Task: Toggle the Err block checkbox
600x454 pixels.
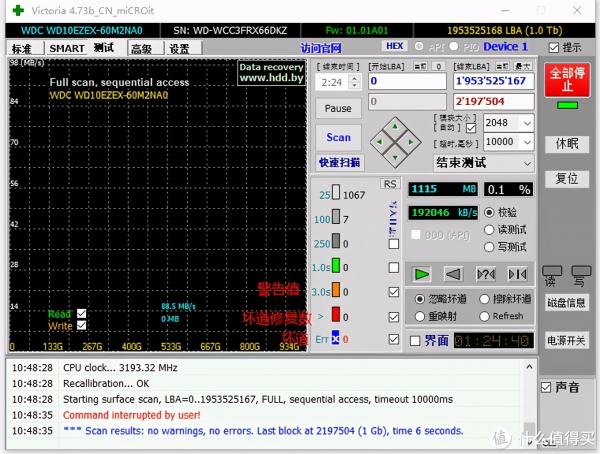Action: pos(393,339)
